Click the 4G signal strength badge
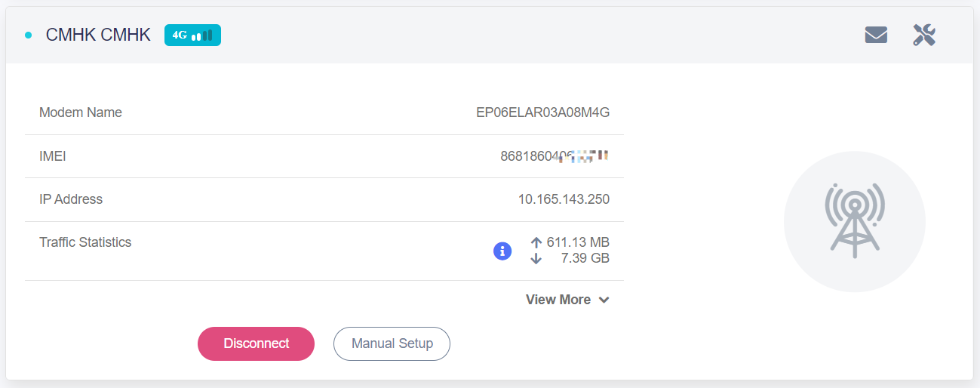 point(192,35)
